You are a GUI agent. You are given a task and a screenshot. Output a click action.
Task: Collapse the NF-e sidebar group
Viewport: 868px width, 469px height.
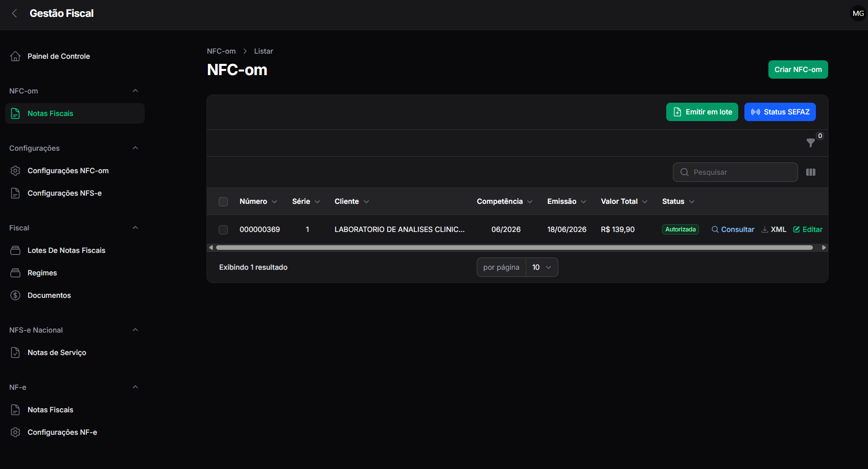pyautogui.click(x=135, y=387)
